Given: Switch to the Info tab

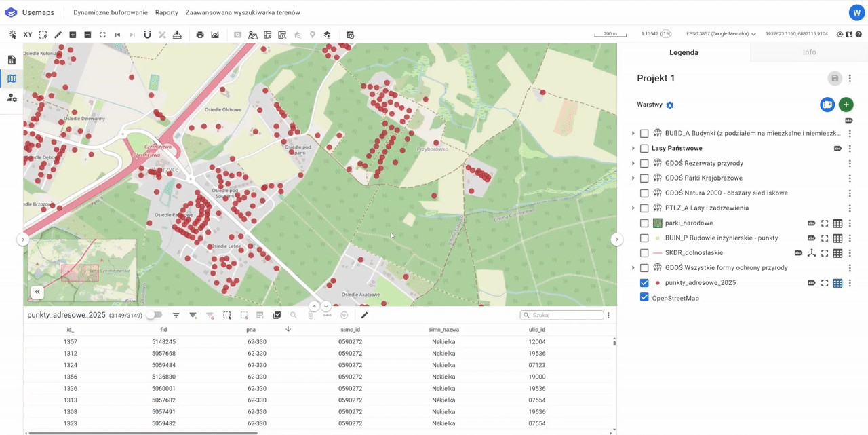Looking at the screenshot, I should click(x=809, y=52).
